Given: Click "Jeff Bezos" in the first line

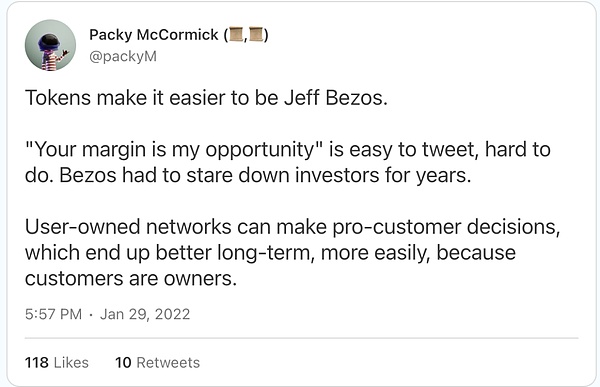Looking at the screenshot, I should (x=335, y=98).
